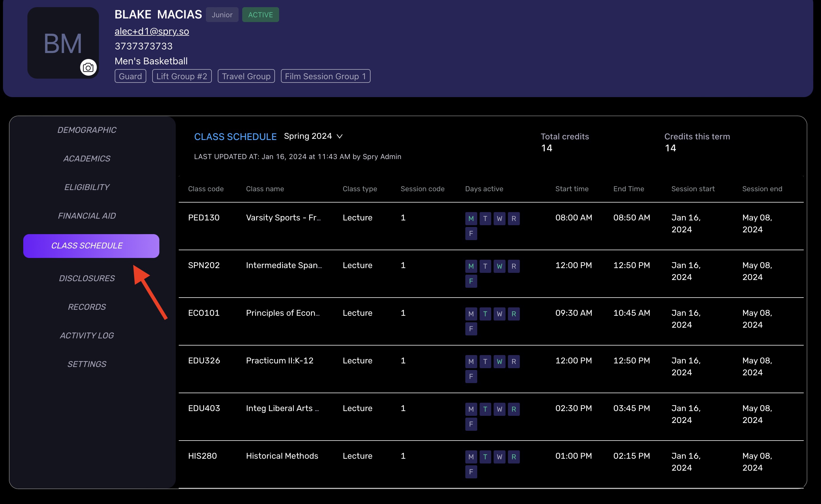Enable the Thursday badge for ECO101
The height and width of the screenshot is (504, 821).
(x=514, y=314)
